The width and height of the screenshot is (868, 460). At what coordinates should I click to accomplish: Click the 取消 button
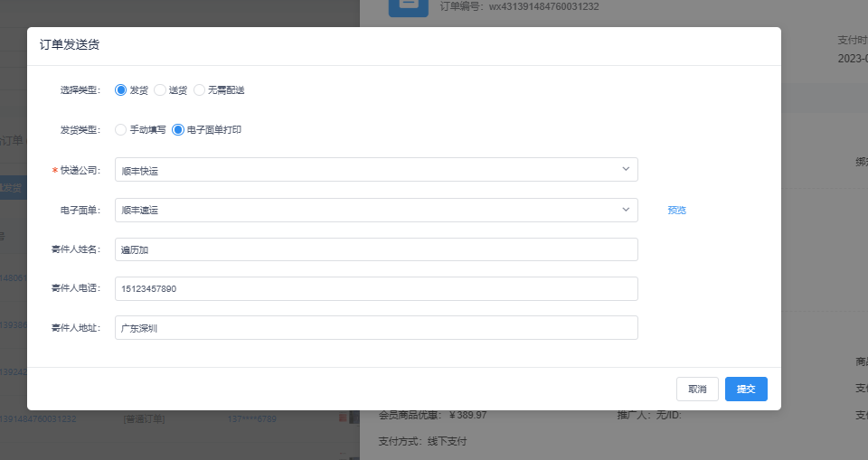(x=697, y=390)
